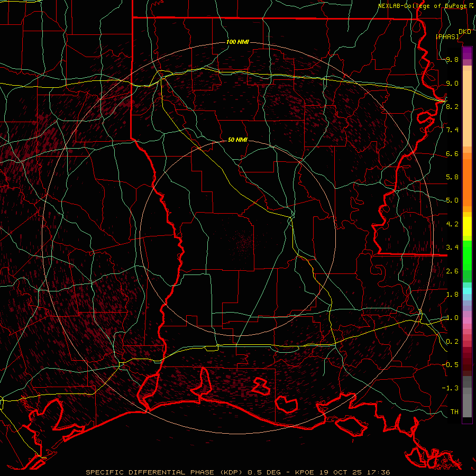The image size is (476, 476).
Task: Click the 0.2 value on the color scale
Action: 452,341
